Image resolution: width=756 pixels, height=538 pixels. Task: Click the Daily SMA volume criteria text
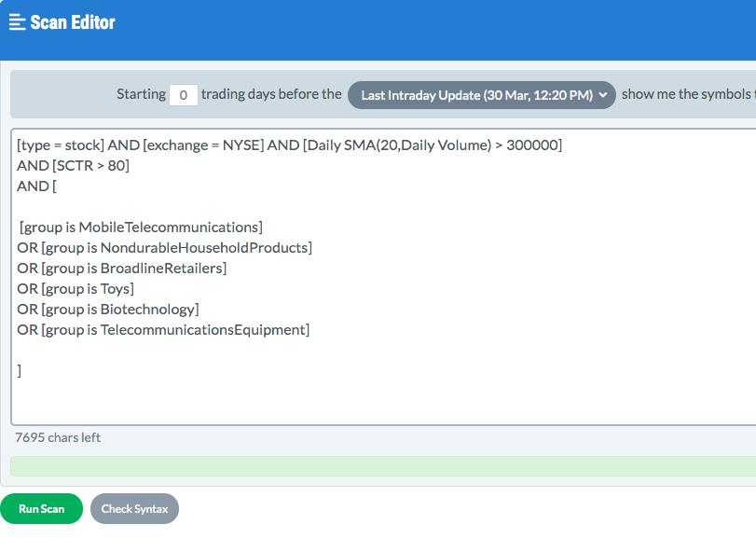(433, 145)
